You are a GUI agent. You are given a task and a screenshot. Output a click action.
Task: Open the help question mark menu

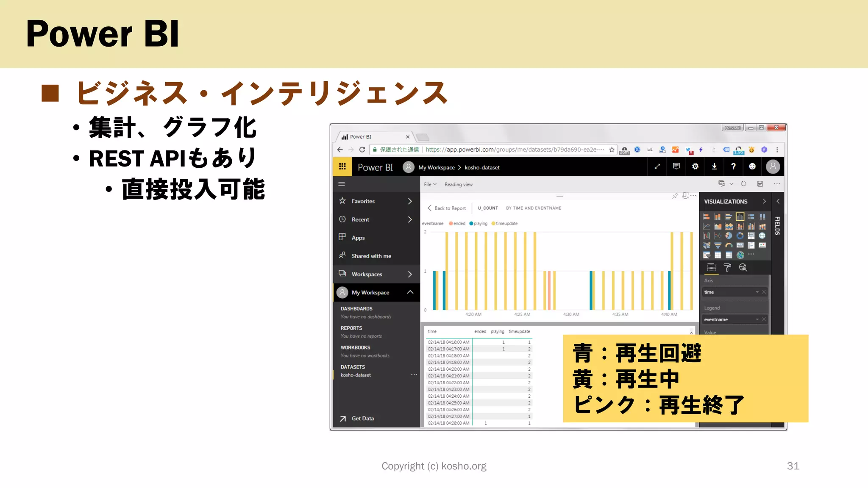point(733,167)
